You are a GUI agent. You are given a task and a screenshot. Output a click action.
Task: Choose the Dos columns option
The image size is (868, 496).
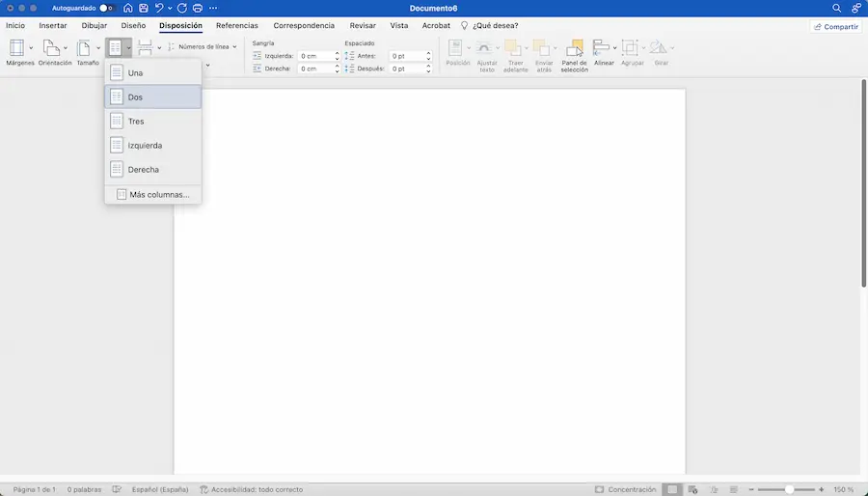coord(152,96)
